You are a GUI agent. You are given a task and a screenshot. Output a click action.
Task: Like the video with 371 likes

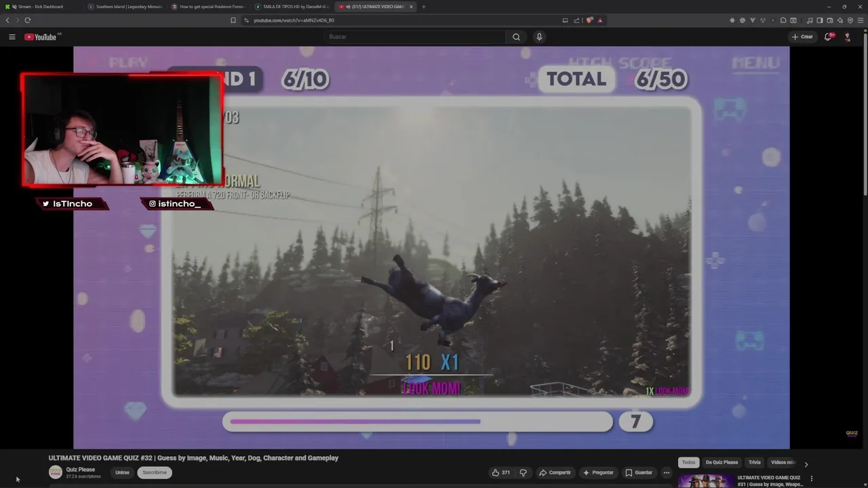[x=501, y=472]
